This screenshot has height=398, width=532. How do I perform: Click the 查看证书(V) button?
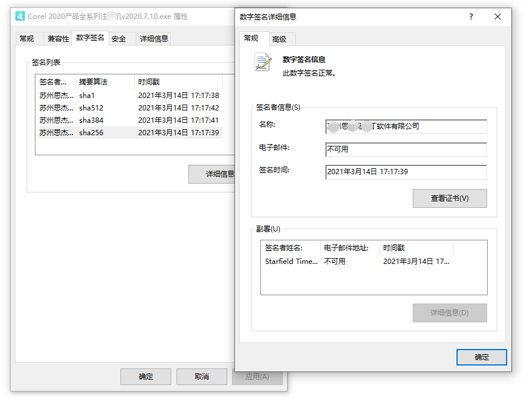click(449, 198)
